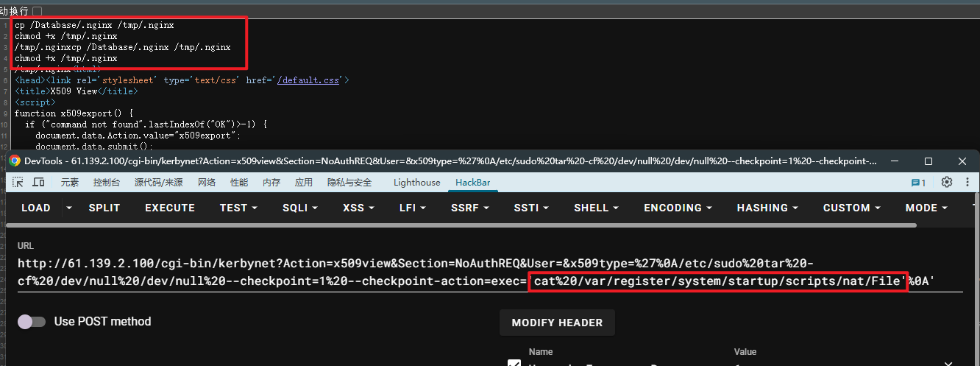Open the /default.css link in source
Screen dimensions: 980x366
coord(308,80)
